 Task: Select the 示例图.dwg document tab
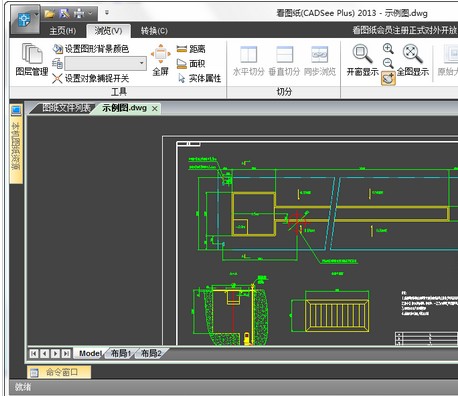(124, 108)
